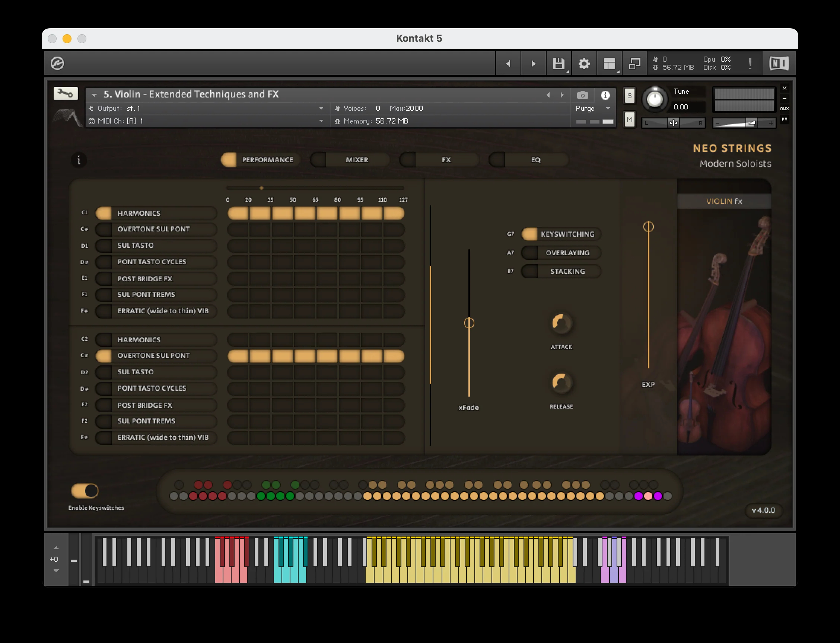Toggle the PV button
840x643 pixels.
coord(785,119)
